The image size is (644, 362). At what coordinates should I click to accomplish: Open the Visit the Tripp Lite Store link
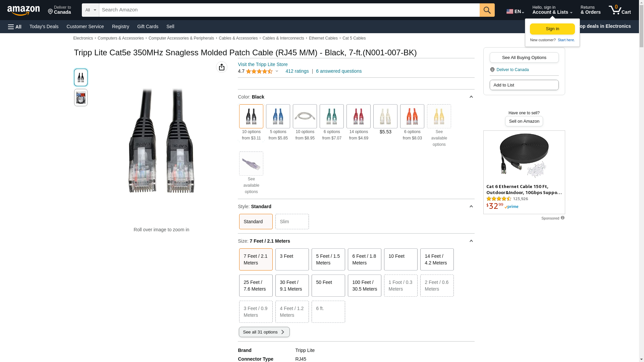tap(263, 64)
